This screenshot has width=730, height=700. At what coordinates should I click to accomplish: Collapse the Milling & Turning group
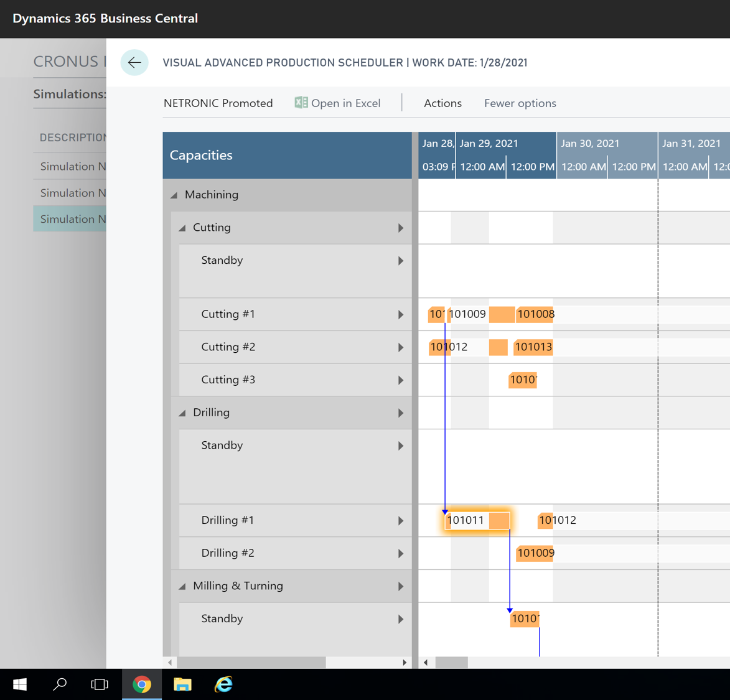[182, 586]
